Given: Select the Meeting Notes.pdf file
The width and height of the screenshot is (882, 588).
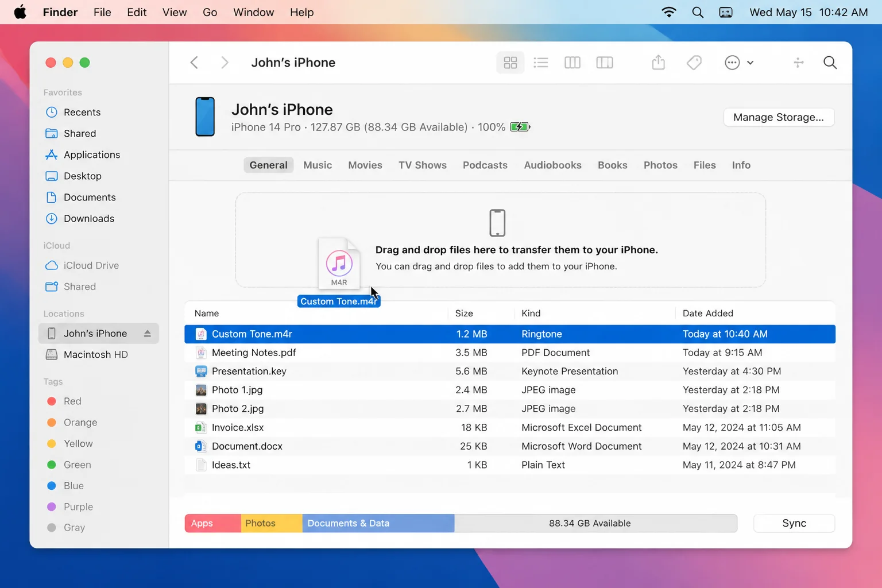Looking at the screenshot, I should coord(510,353).
